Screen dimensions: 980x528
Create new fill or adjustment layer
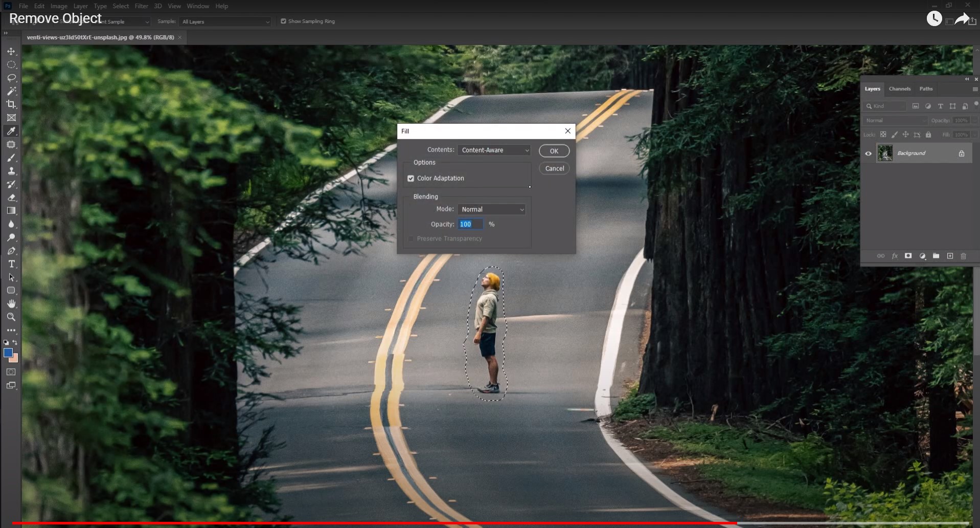click(922, 256)
